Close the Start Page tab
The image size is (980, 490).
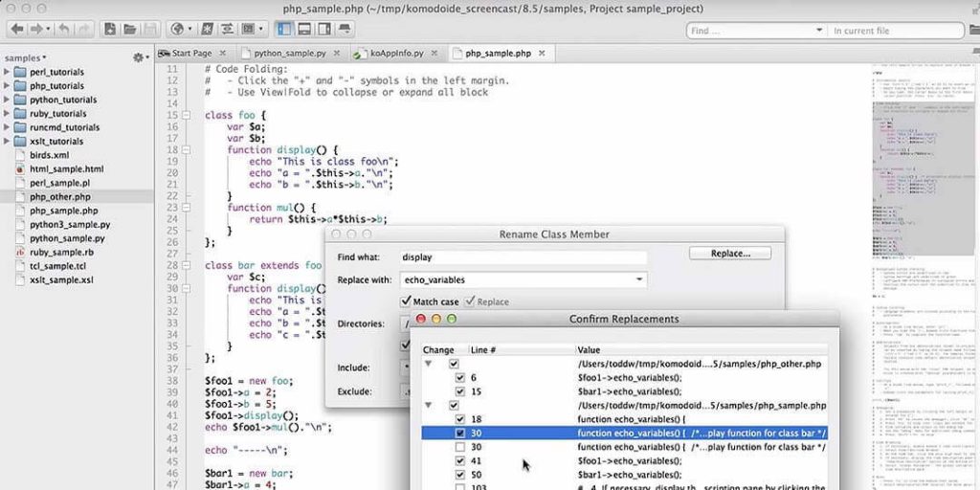[x=222, y=54]
